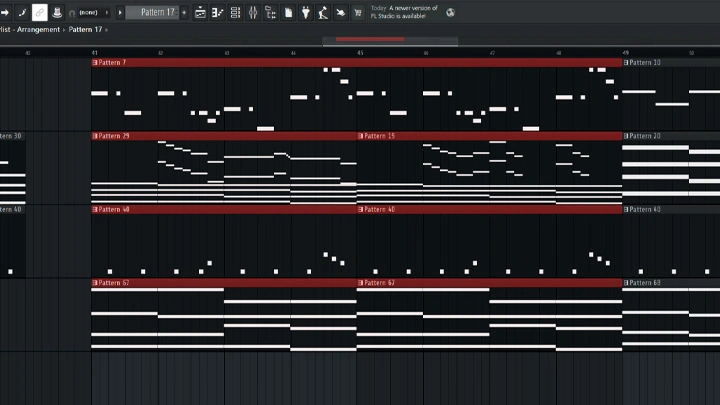Click the touch controller hand icon
This screenshot has height=405, width=720.
point(341,13)
